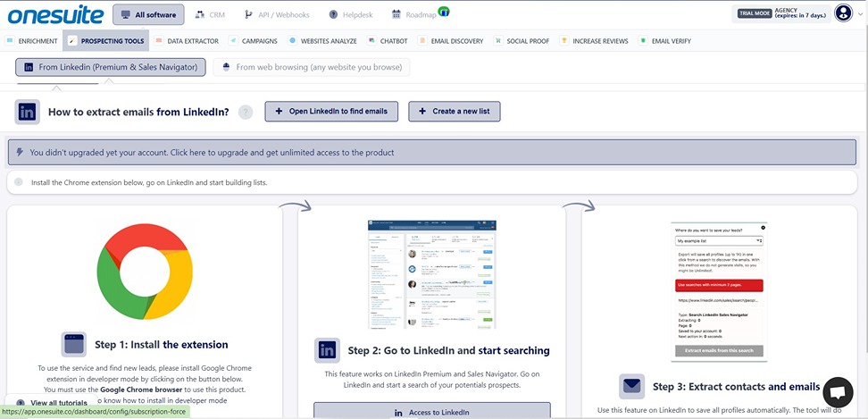Open the Email Verify tab
Screen dimensions: 868x419
tap(664, 41)
